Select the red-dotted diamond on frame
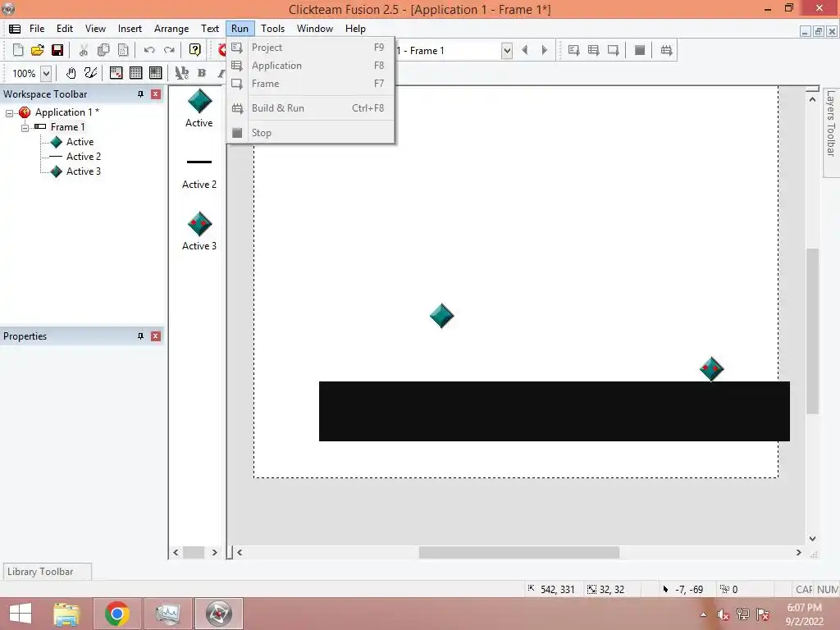 pyautogui.click(x=711, y=368)
